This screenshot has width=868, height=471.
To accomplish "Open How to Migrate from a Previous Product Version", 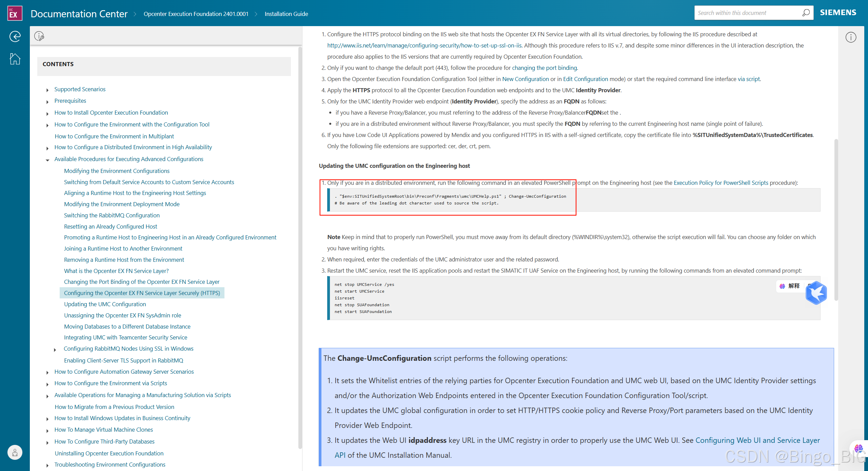I will pos(114,407).
